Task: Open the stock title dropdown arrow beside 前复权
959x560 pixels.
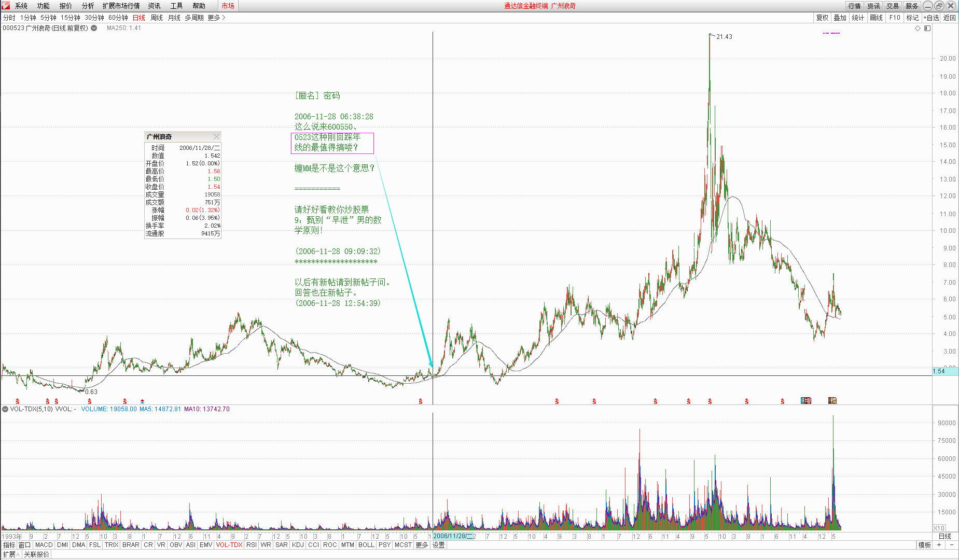Action: pos(94,28)
